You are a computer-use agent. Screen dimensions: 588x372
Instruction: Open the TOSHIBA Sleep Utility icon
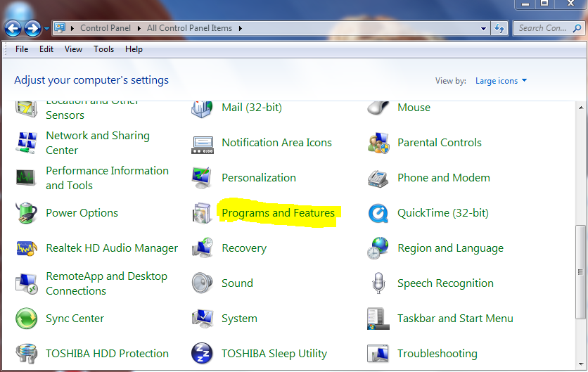pyautogui.click(x=203, y=354)
